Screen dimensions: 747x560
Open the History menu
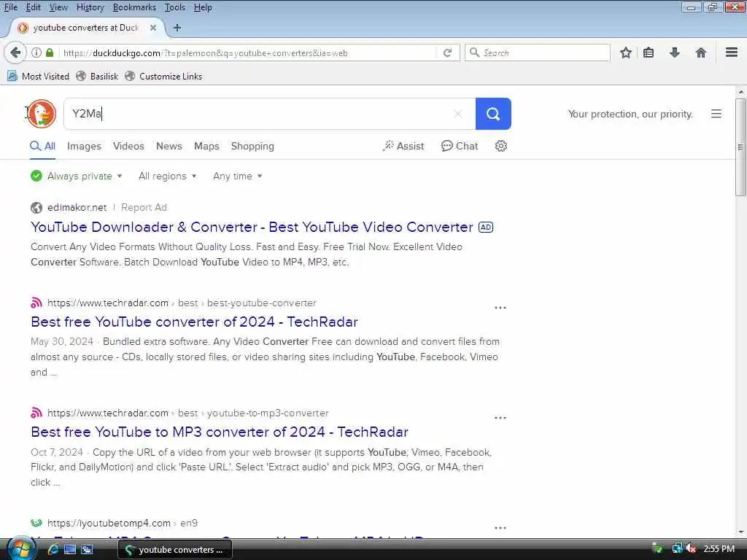tap(90, 7)
